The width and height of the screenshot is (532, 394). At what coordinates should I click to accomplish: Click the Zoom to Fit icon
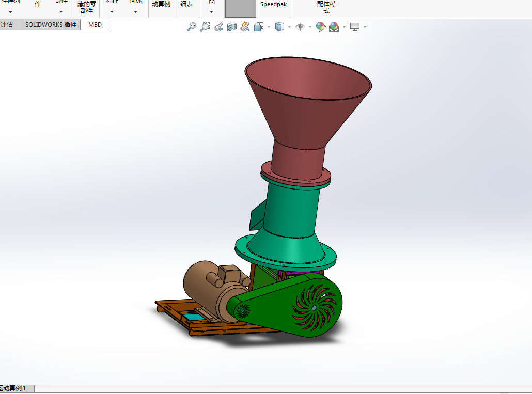pos(192,27)
